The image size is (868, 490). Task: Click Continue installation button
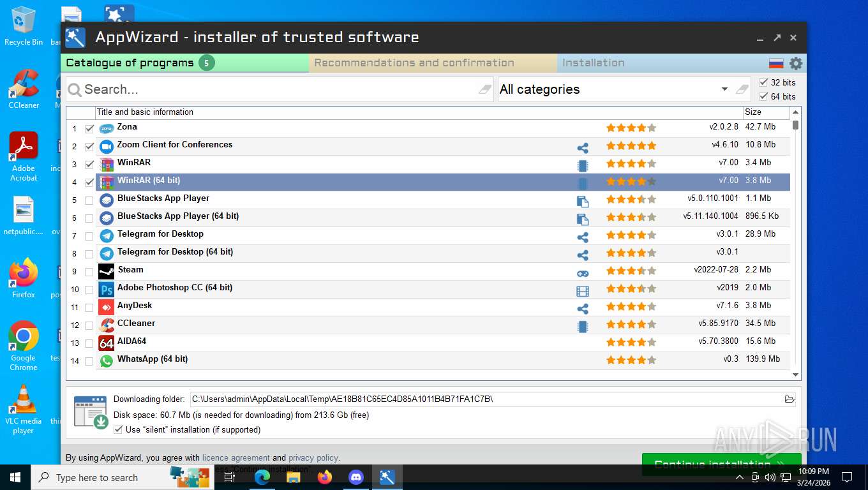click(721, 464)
